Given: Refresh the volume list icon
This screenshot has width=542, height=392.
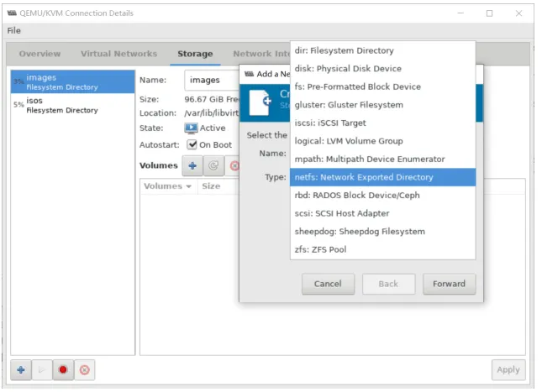Looking at the screenshot, I should pyautogui.click(x=213, y=165).
